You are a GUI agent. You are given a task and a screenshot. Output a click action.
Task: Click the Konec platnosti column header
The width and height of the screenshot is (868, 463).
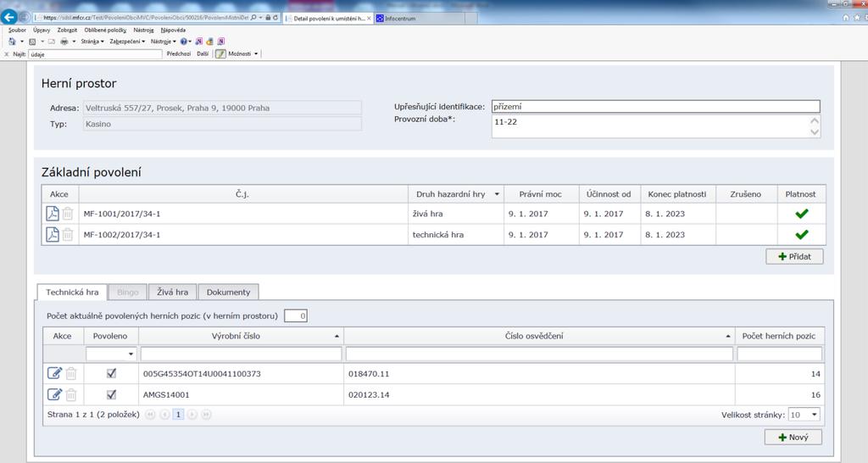pos(677,194)
